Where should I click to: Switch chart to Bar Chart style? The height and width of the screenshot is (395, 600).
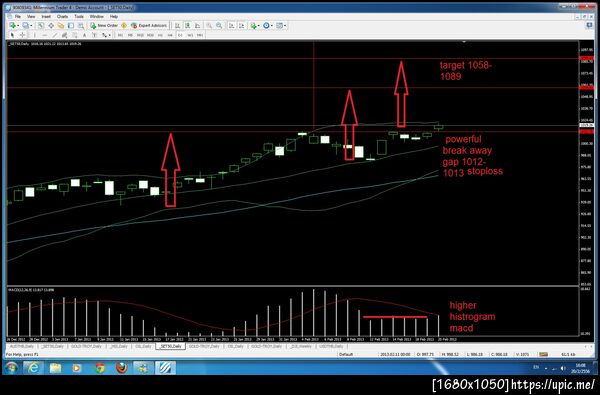[x=177, y=25]
